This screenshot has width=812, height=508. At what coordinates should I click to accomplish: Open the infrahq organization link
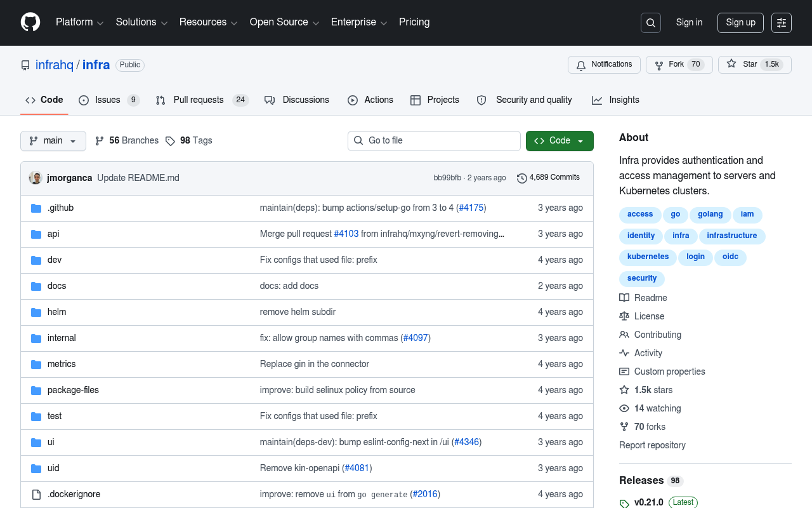pyautogui.click(x=55, y=65)
